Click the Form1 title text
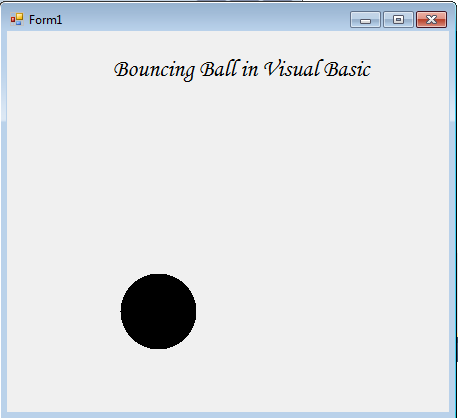 click(45, 20)
